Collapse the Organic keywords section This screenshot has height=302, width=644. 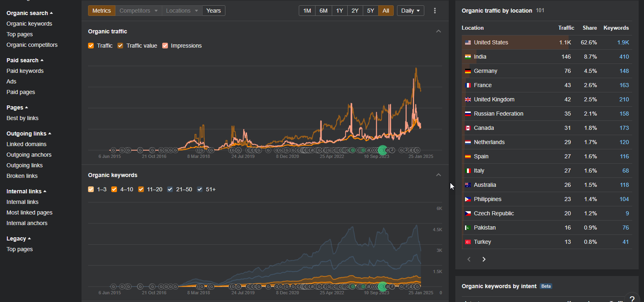(439, 175)
